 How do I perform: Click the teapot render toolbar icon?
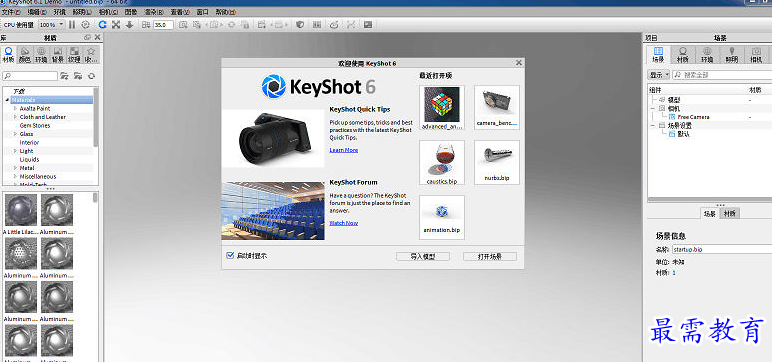334,25
